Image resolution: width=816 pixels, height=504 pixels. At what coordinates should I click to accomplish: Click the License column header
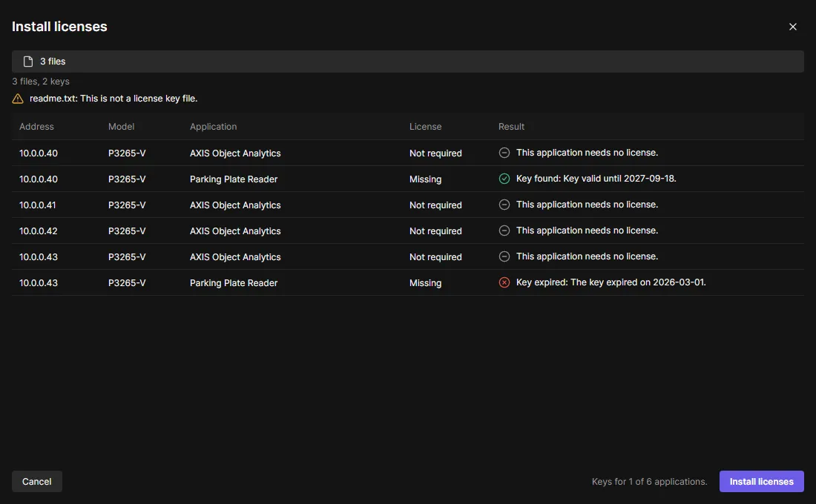[x=425, y=127]
